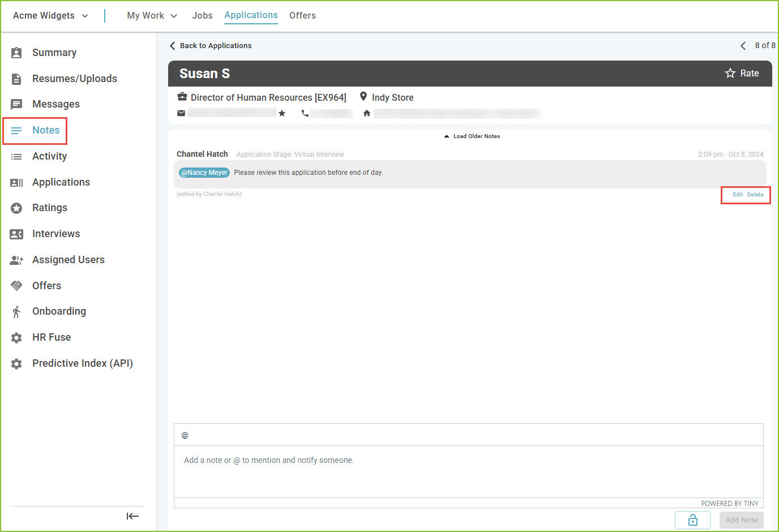This screenshot has height=532, width=779.
Task: Click the Add Note button
Action: pyautogui.click(x=741, y=520)
